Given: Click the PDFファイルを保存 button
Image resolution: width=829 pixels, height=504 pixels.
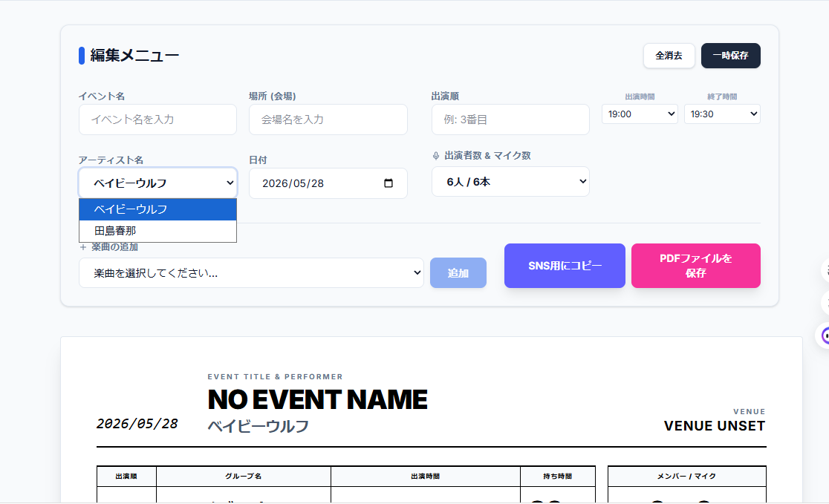Looking at the screenshot, I should click(696, 266).
